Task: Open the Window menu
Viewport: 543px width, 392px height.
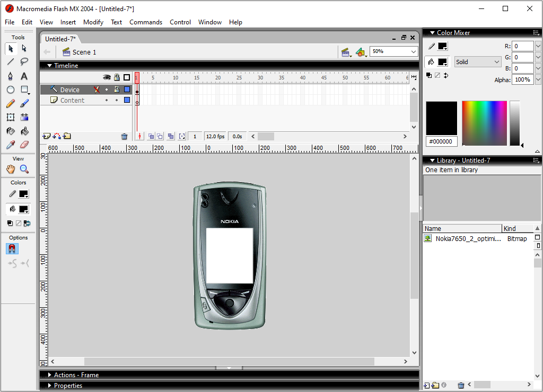Action: (210, 22)
